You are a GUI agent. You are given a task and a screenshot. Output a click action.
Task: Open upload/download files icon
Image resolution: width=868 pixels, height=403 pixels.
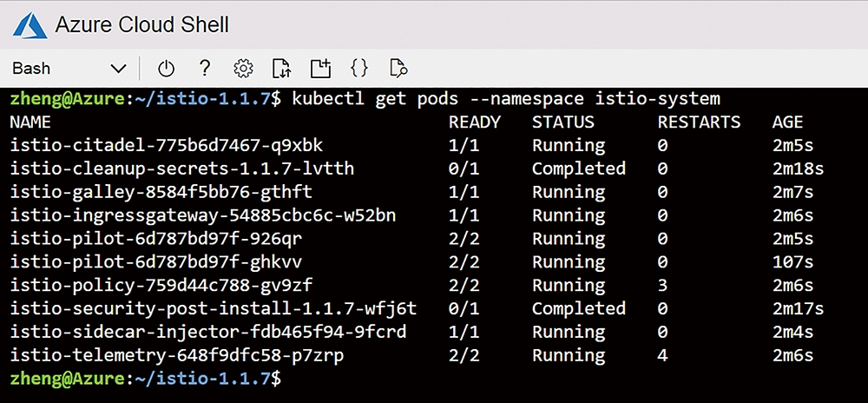click(x=282, y=69)
